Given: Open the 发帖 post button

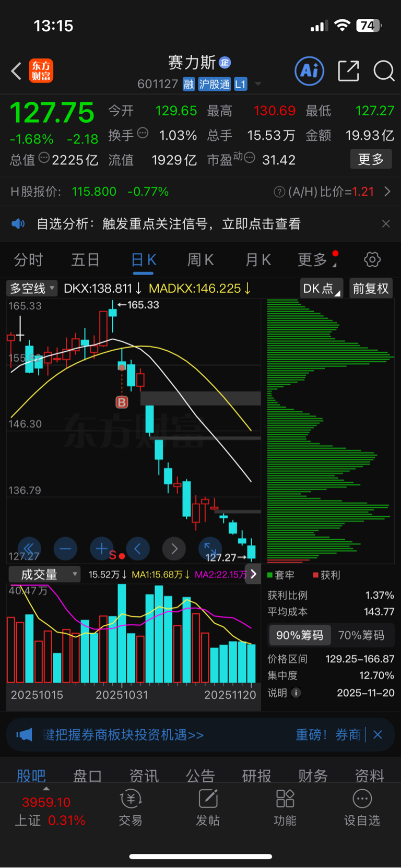Looking at the screenshot, I should 208,807.
